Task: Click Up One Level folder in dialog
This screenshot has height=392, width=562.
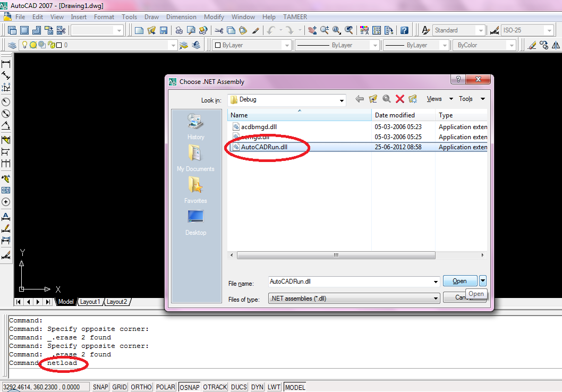Action: click(373, 99)
